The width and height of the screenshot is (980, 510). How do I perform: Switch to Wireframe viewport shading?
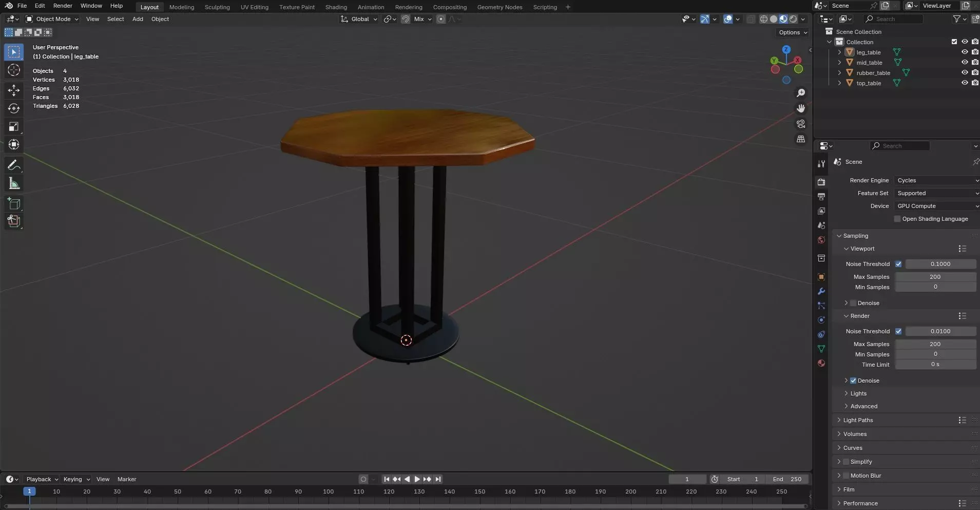764,19
